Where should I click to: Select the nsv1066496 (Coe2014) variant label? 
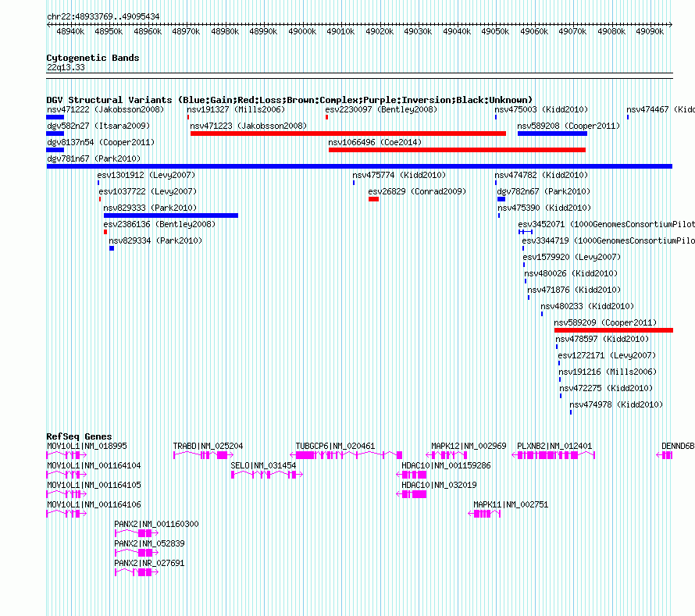pos(375,142)
